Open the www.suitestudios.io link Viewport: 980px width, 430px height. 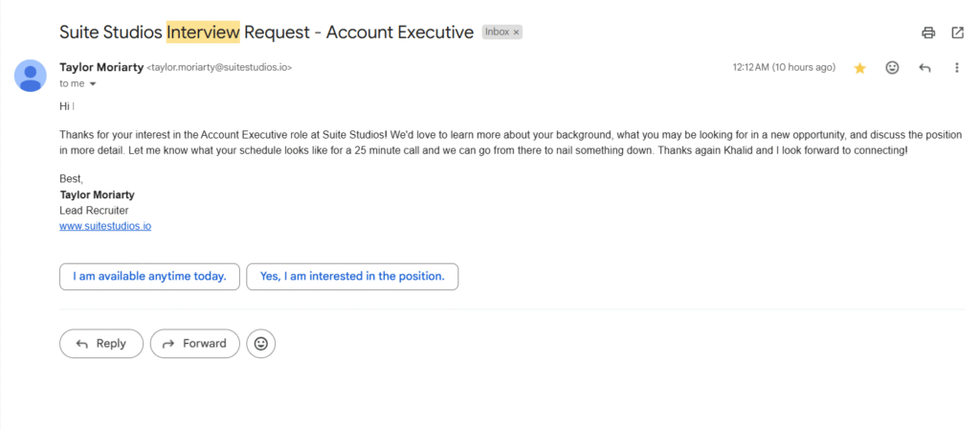(105, 226)
